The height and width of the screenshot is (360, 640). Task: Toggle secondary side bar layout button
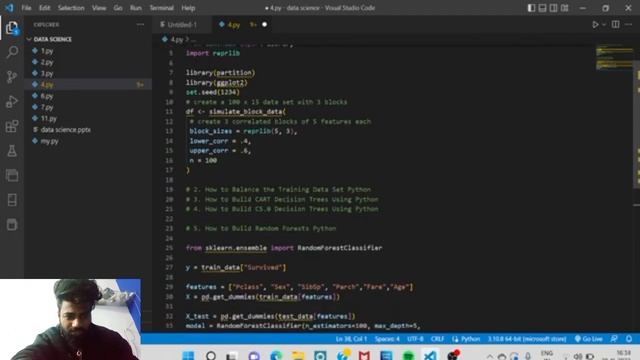553,8
